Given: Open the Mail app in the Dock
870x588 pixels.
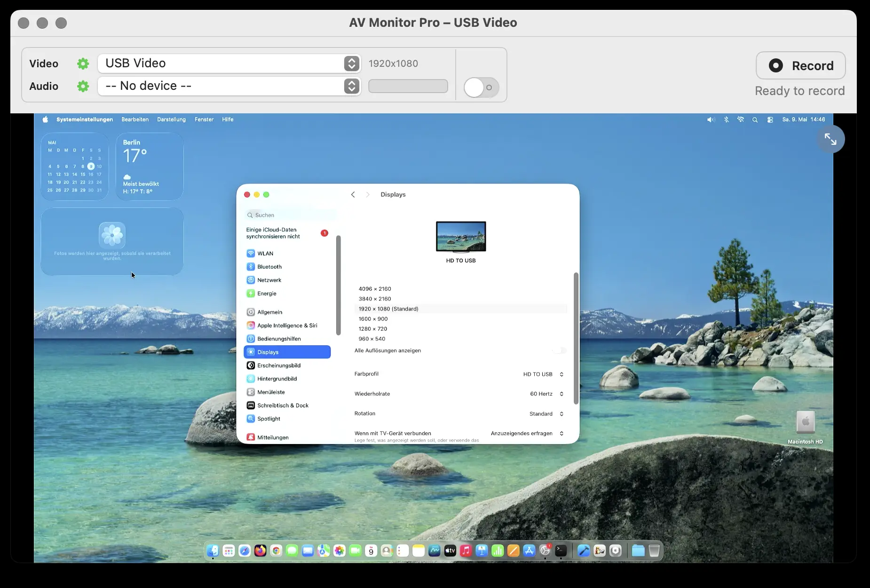Looking at the screenshot, I should click(x=308, y=550).
